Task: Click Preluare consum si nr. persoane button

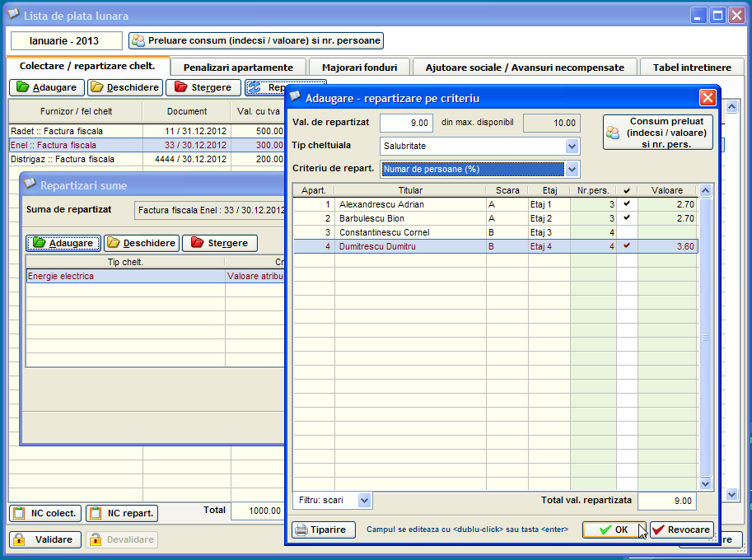Action: 256,40
